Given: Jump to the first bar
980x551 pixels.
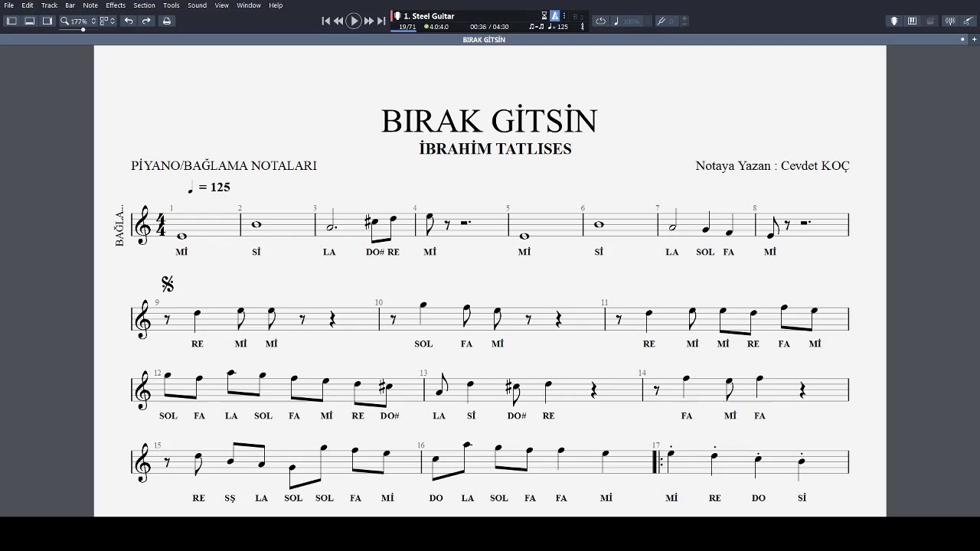Looking at the screenshot, I should [325, 21].
